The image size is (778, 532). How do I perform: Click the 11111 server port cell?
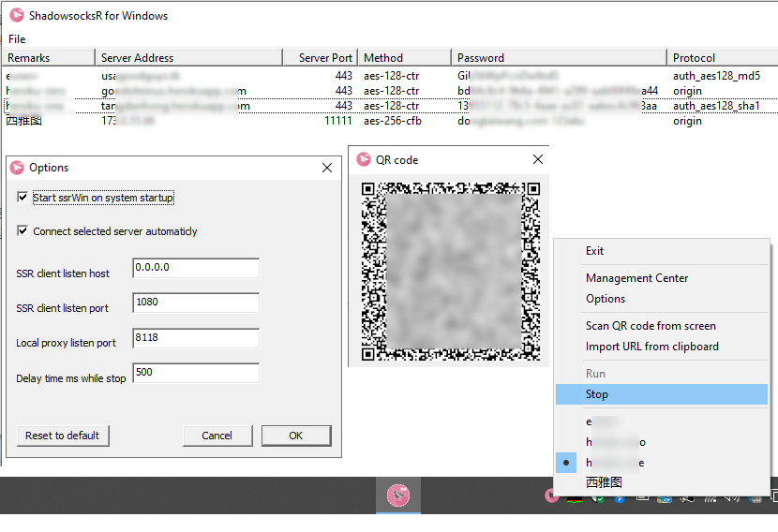pyautogui.click(x=338, y=121)
